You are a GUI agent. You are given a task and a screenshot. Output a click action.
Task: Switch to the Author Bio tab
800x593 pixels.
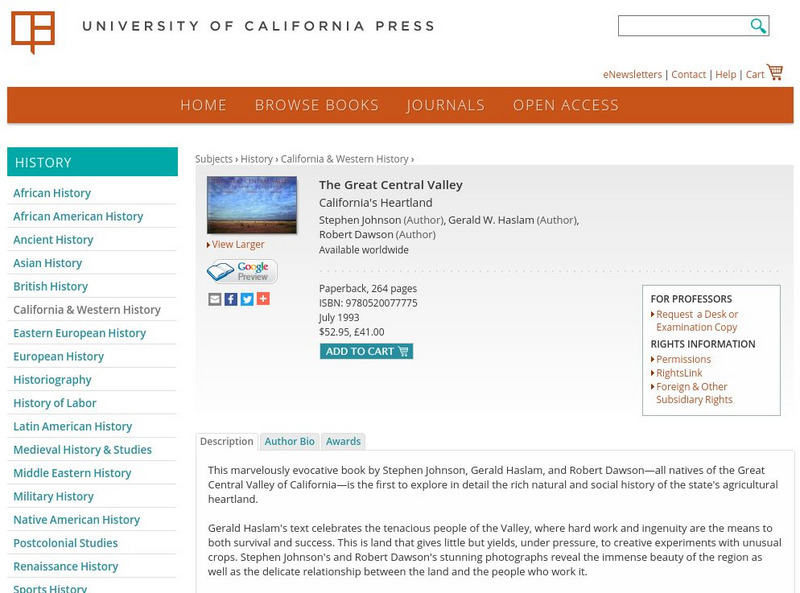tap(289, 441)
